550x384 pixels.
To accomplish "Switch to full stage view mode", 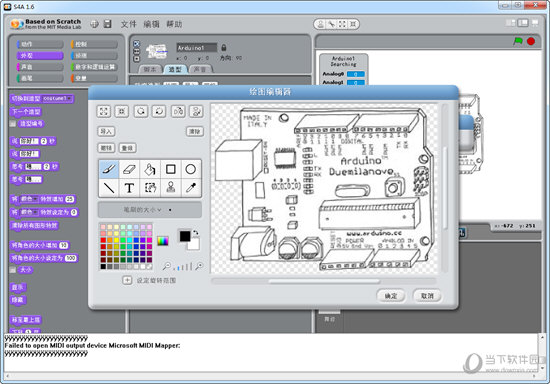I will click(523, 23).
